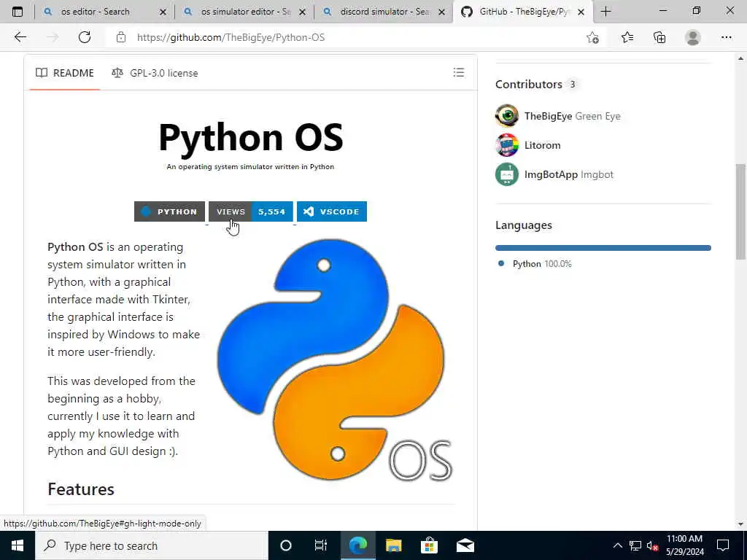Open File Explorer from the taskbar

[x=393, y=545]
